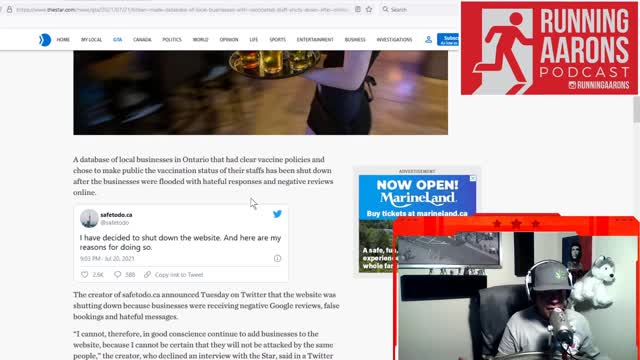
Task: Click the Marineland NOW OPEN ad banner
Action: tap(417, 197)
